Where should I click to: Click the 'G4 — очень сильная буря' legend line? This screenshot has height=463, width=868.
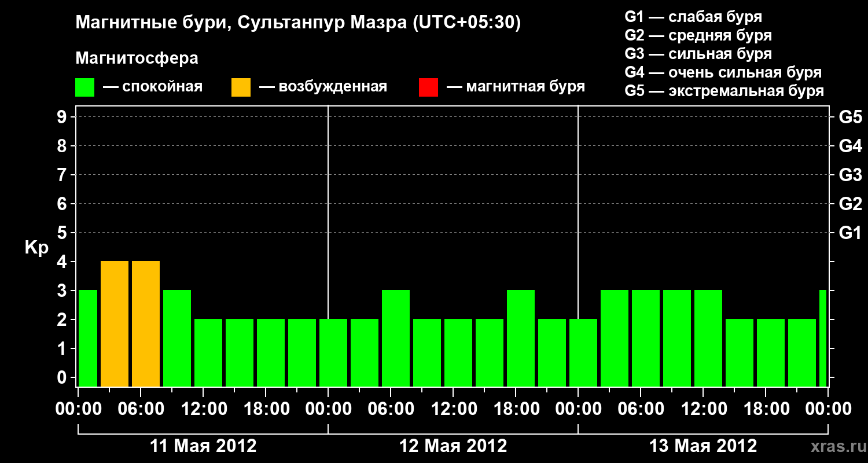[723, 72]
